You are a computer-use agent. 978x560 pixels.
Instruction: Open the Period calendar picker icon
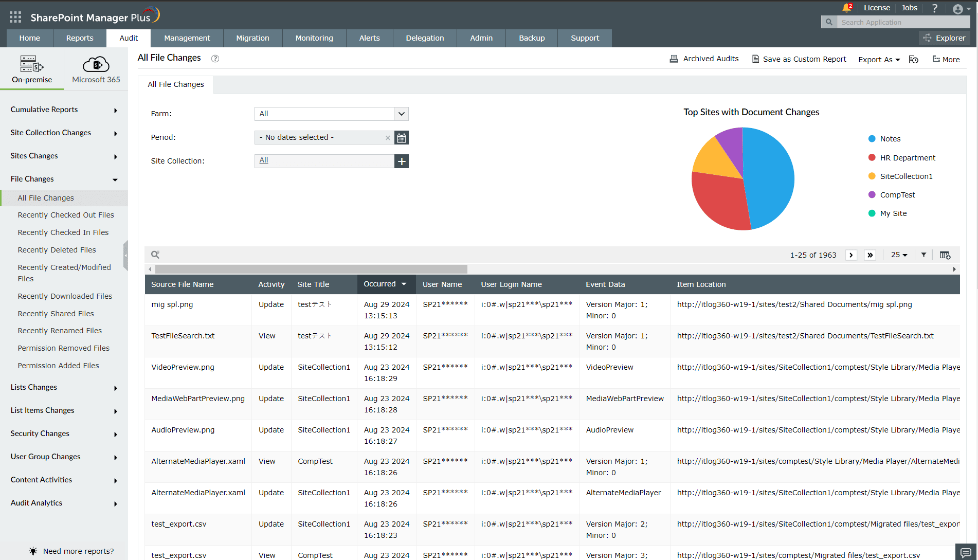click(x=402, y=138)
